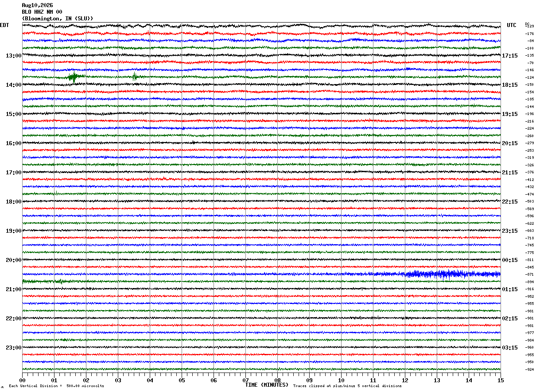The image size is (536, 392).
Task: Click the "10" minute tick label
Action: point(341,380)
